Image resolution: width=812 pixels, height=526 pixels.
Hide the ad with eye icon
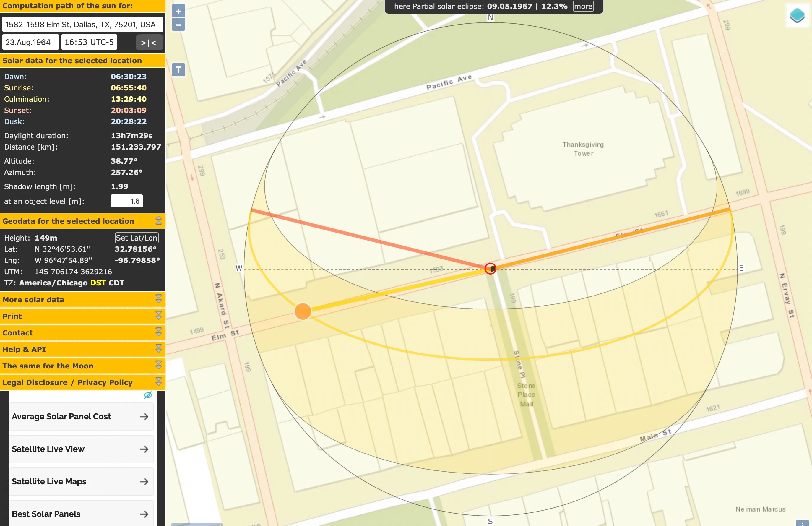click(x=148, y=395)
